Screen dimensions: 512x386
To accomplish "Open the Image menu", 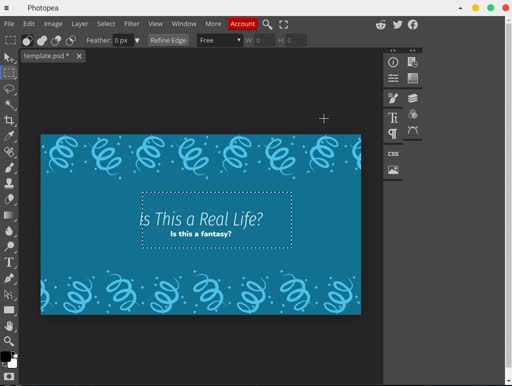I will [53, 24].
